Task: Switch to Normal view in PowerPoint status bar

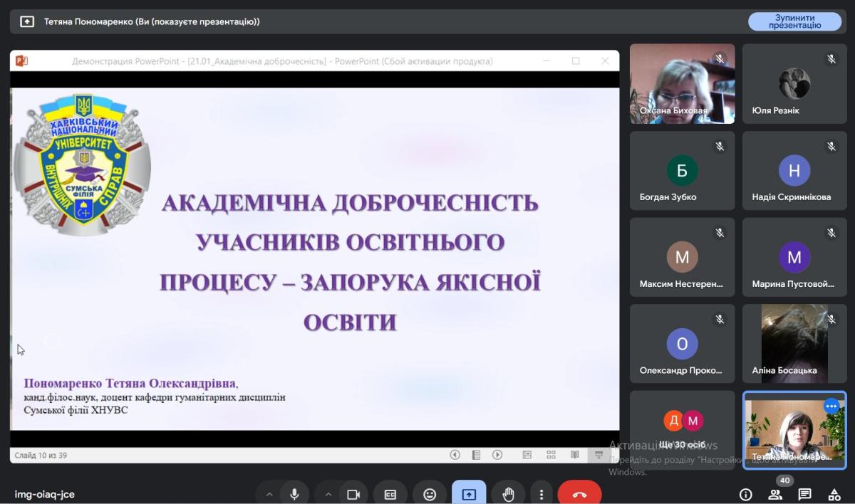Action: 527,455
